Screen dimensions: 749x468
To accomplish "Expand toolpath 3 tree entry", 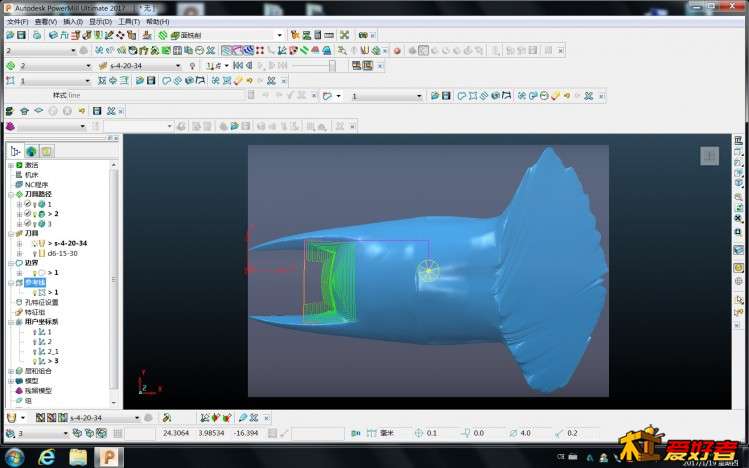I will point(19,224).
